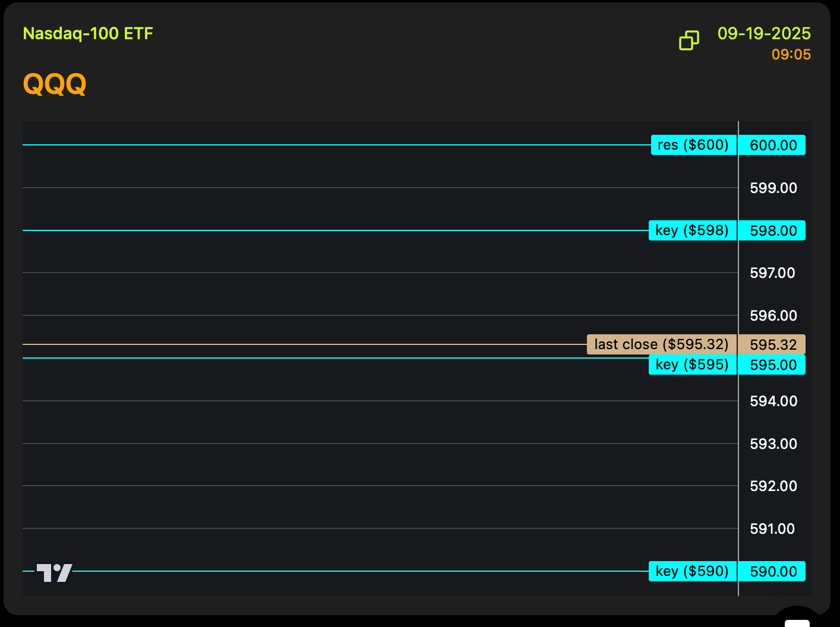Click the 595.32 tan price tag
This screenshot has height=627, width=840.
[773, 344]
